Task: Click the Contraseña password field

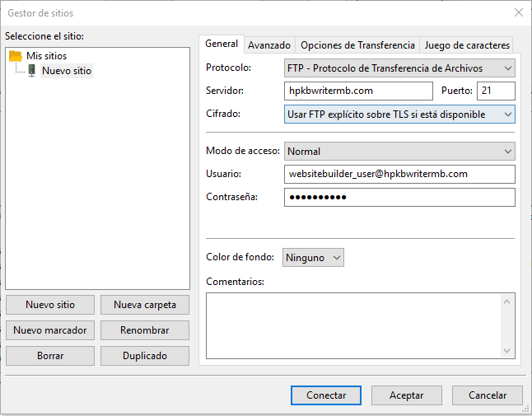Action: tap(399, 197)
